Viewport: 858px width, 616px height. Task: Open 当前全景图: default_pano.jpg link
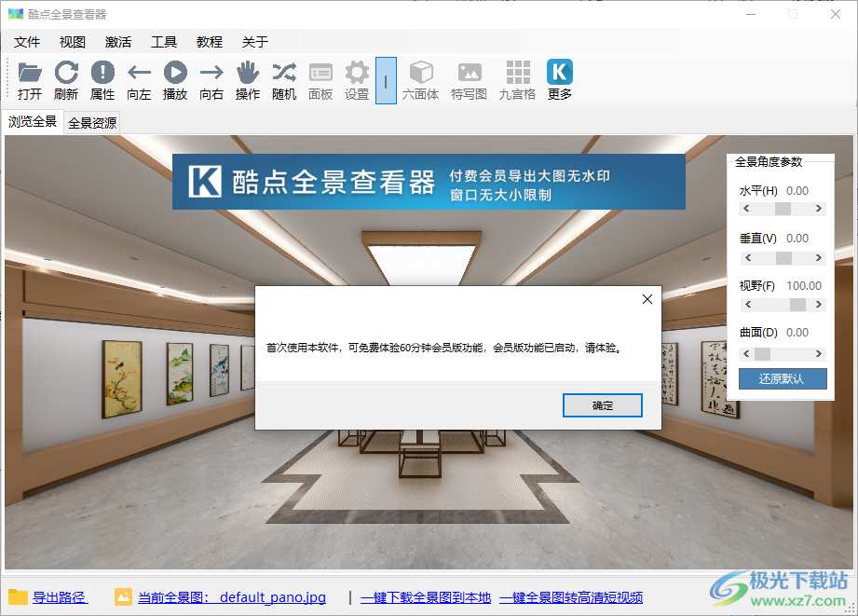(x=232, y=596)
